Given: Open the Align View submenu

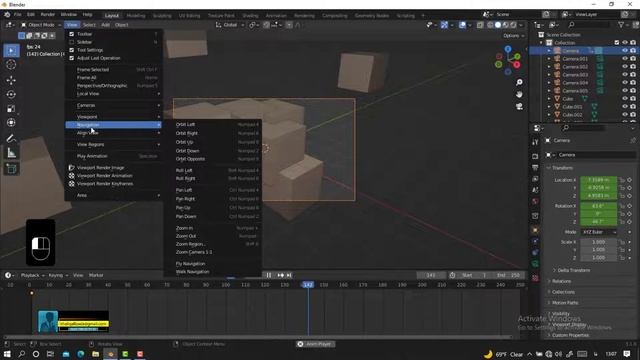Looking at the screenshot, I should tap(113, 133).
